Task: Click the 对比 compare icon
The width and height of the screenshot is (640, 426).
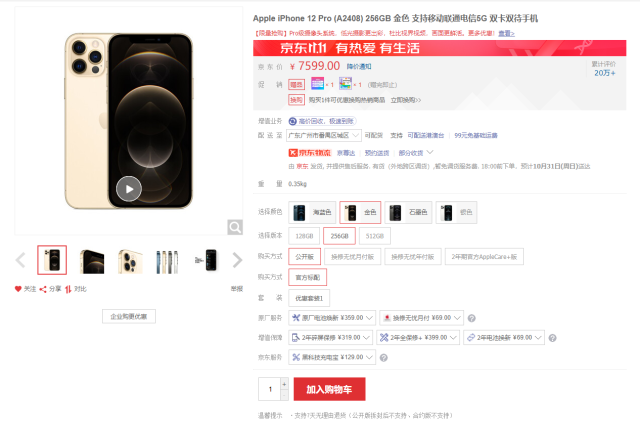Action: click(68, 289)
